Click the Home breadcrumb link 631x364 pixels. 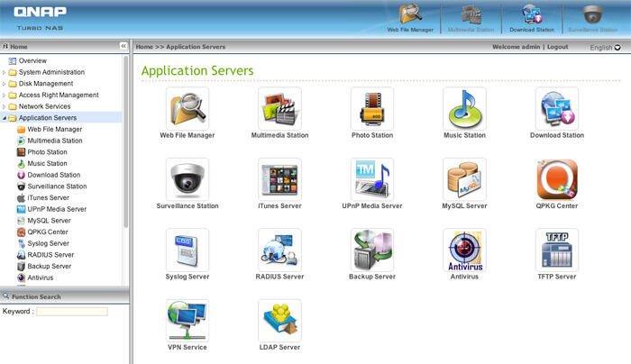[143, 46]
